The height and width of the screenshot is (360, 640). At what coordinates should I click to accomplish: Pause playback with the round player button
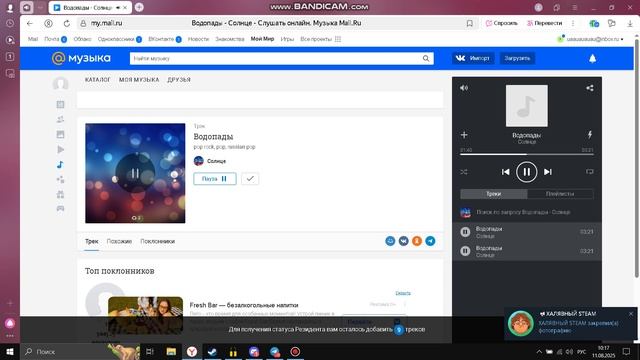click(x=527, y=172)
